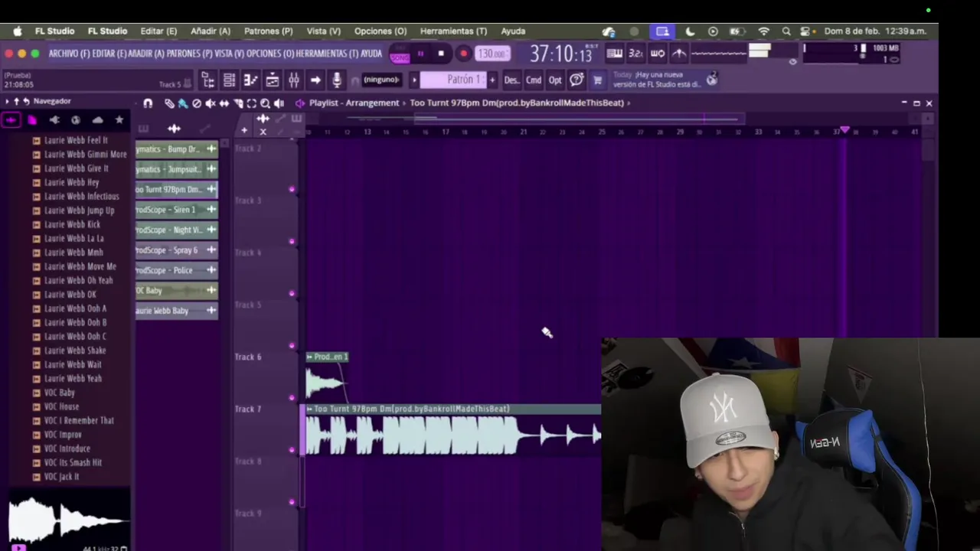
Task: Click the browser undo-arrow icon near Navegador
Action: click(x=26, y=101)
